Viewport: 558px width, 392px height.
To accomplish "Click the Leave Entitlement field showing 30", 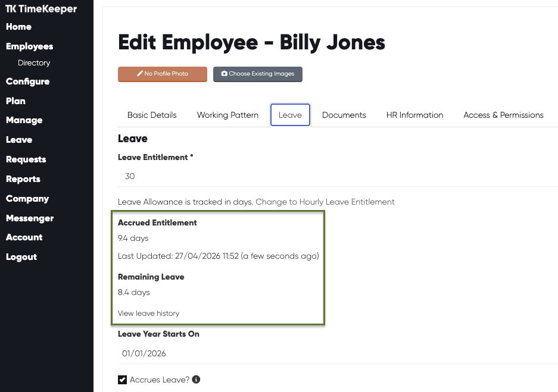I will (338, 176).
